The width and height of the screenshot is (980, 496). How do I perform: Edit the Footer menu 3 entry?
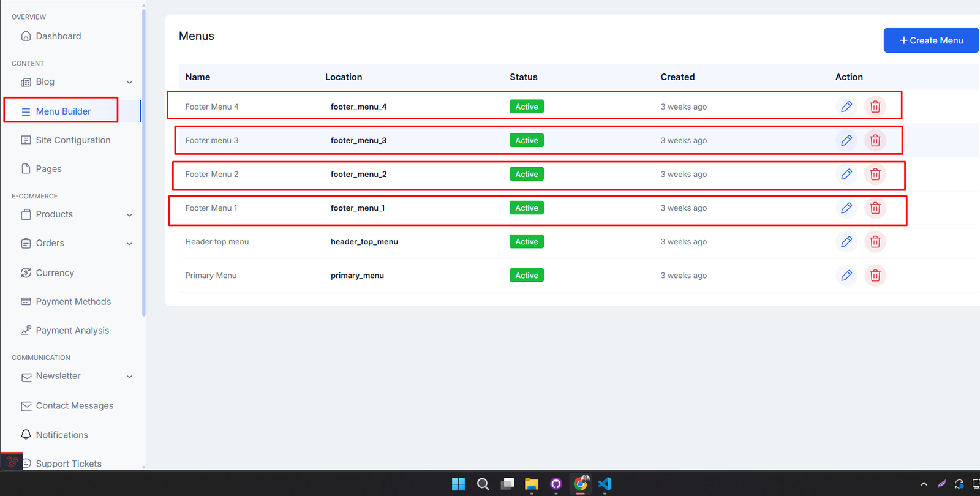click(x=846, y=140)
